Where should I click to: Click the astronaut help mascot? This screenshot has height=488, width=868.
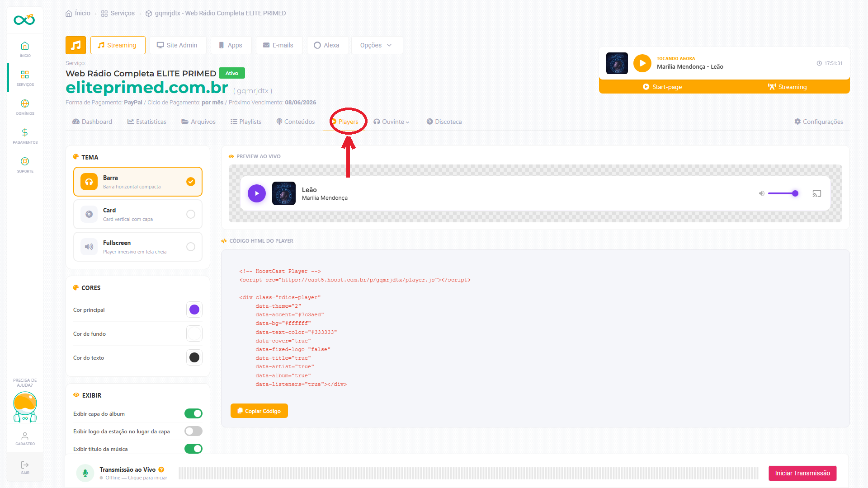(x=25, y=407)
